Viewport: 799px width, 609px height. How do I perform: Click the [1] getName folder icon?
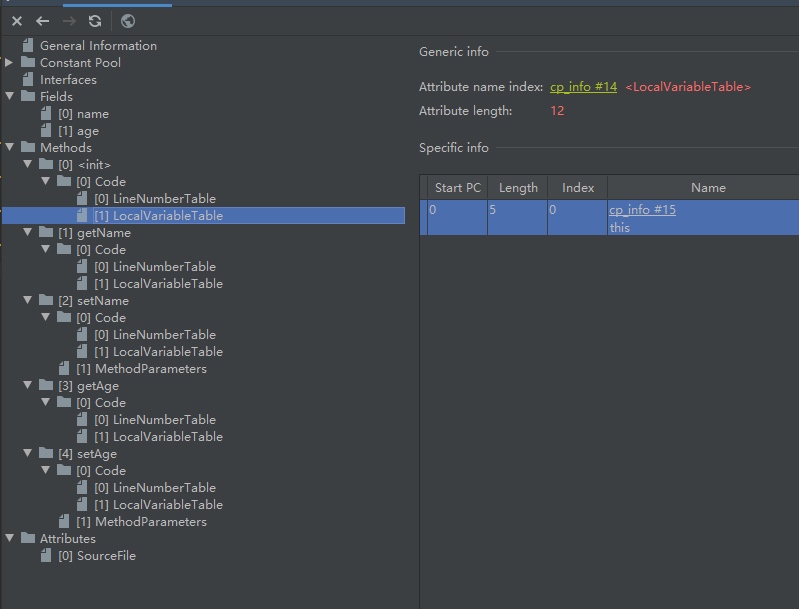(x=46, y=232)
